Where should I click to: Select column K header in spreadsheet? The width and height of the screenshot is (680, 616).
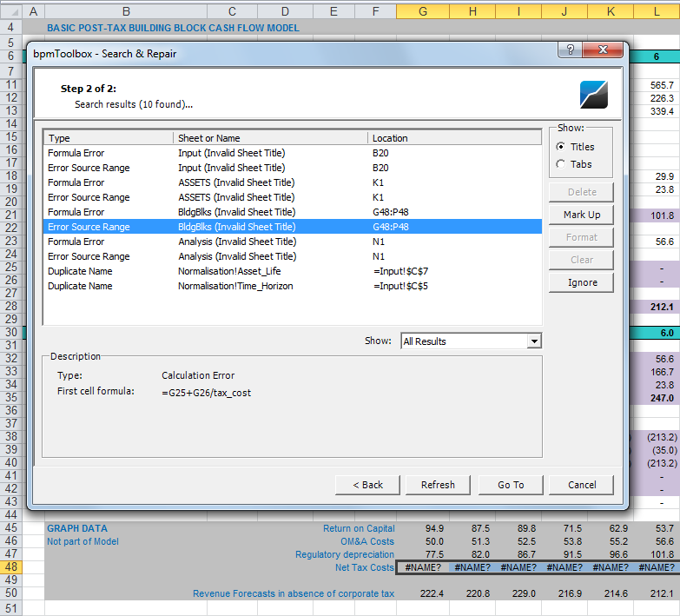tap(611, 11)
